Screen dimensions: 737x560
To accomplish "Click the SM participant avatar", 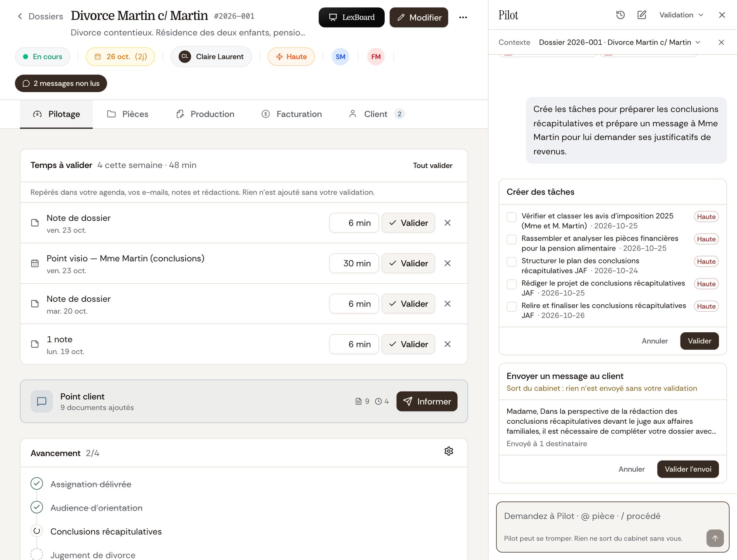I will tap(340, 57).
